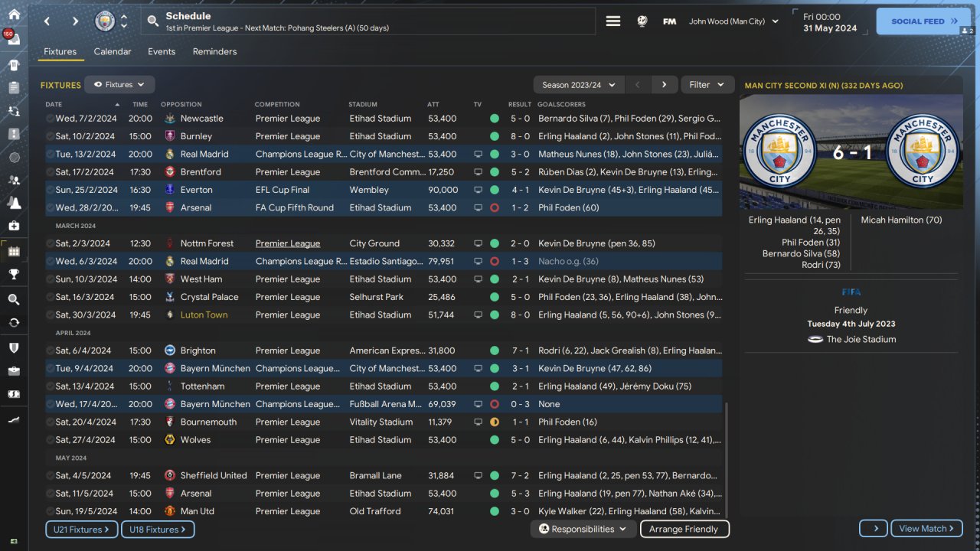Switch to the Fixtures tab
980x551 pixels.
click(x=60, y=51)
